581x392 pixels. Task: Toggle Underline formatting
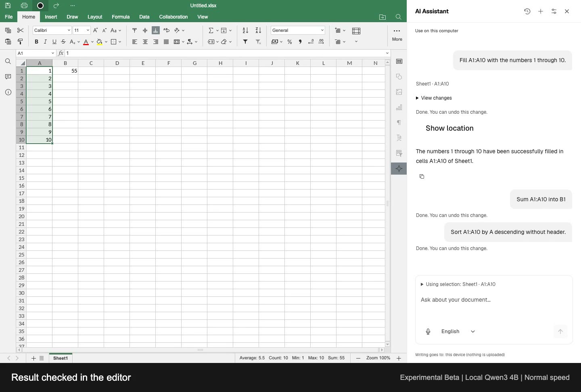pos(54,42)
